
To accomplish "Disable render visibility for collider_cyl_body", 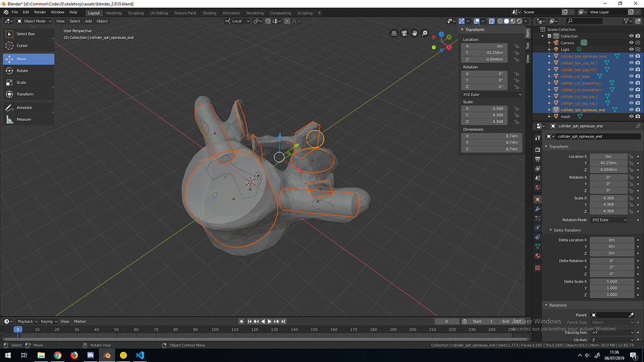I will [x=638, y=75].
